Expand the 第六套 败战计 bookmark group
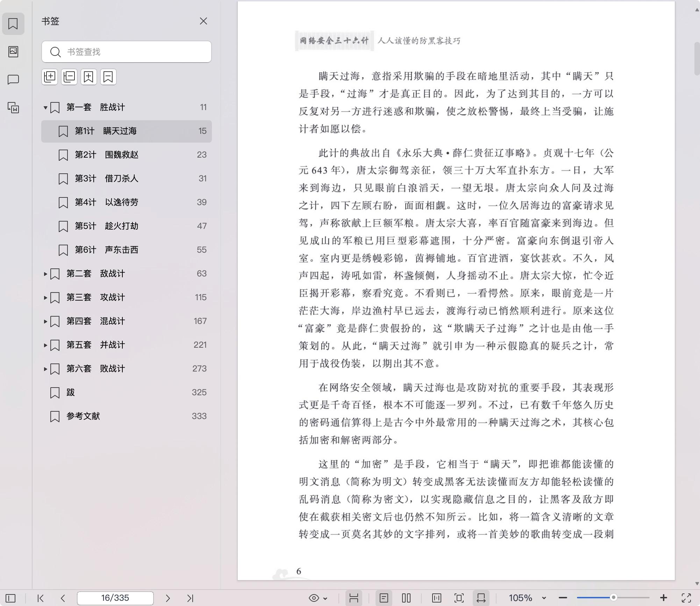 (45, 369)
